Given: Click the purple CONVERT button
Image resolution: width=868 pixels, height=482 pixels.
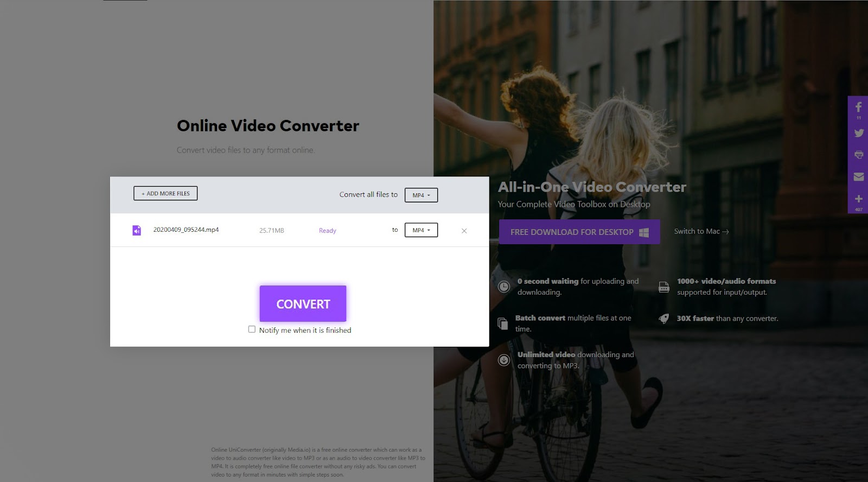Looking at the screenshot, I should pyautogui.click(x=303, y=303).
